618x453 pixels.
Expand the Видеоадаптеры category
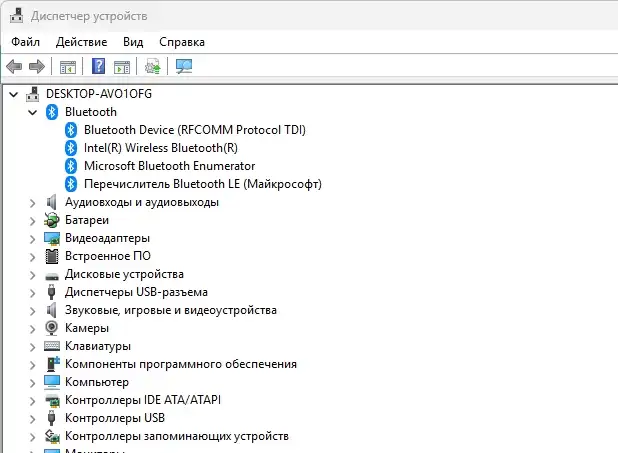33,239
